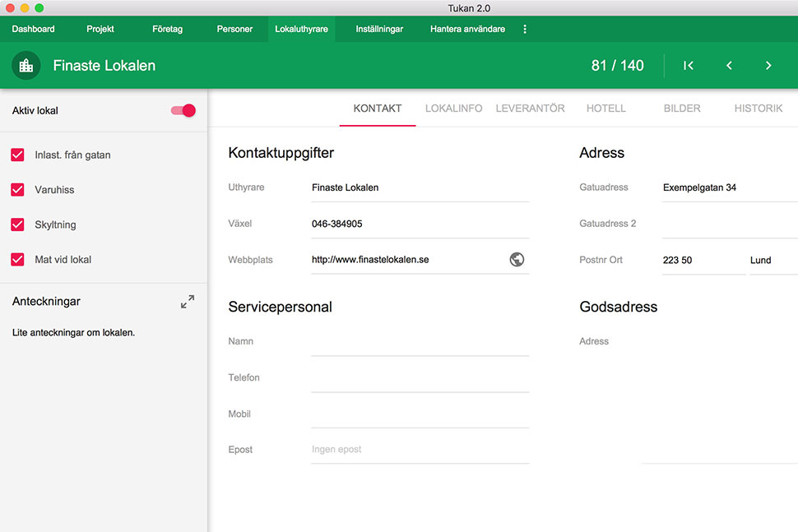Open the three-dot overflow menu
798x532 pixels.
click(525, 29)
